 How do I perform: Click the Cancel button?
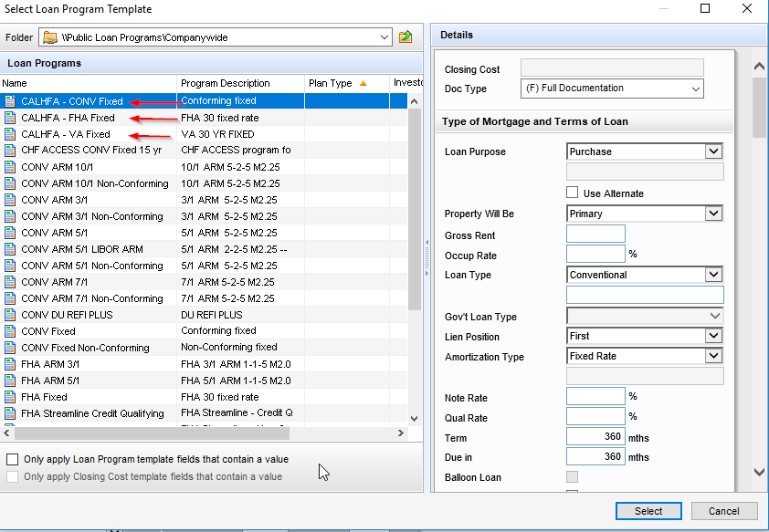[724, 511]
